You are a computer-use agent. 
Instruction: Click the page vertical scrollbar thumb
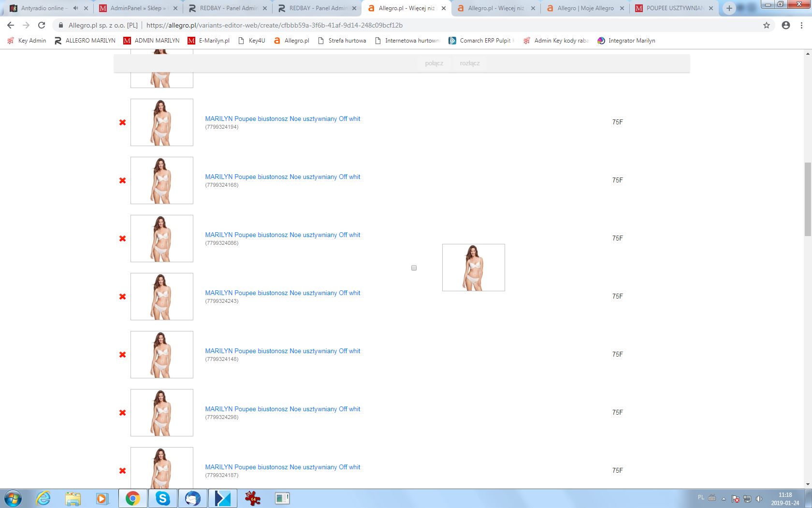[807, 199]
